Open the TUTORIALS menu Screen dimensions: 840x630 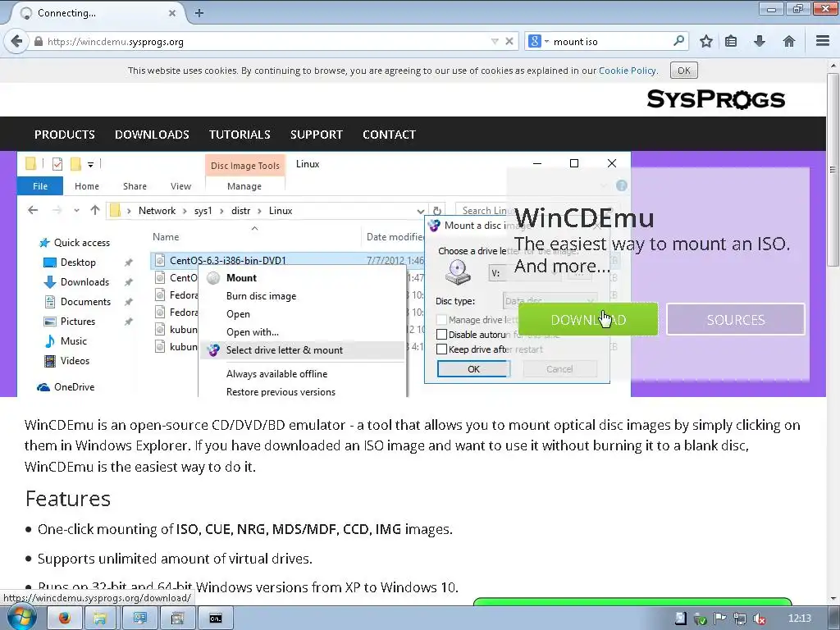coord(240,135)
